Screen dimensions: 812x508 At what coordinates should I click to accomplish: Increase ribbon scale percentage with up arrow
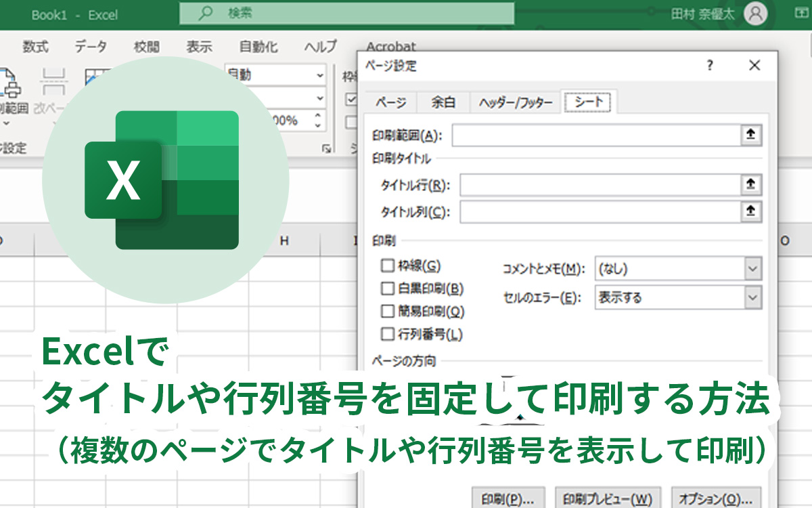319,116
